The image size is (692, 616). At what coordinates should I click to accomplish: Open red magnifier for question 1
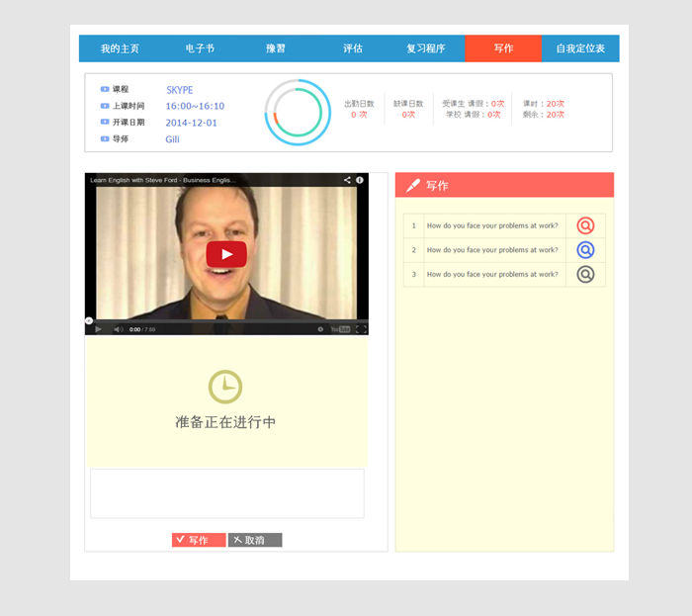pyautogui.click(x=585, y=225)
